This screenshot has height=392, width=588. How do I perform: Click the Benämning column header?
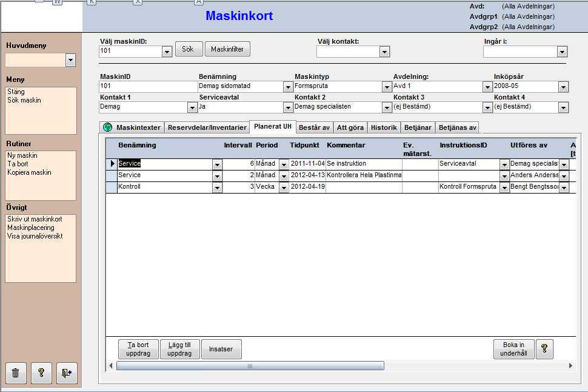pos(137,145)
